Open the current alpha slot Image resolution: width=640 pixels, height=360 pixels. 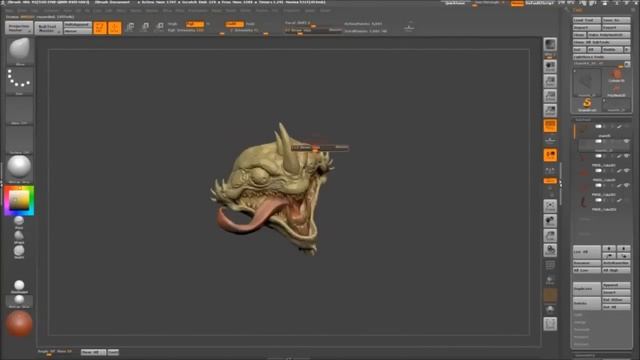pyautogui.click(x=19, y=110)
